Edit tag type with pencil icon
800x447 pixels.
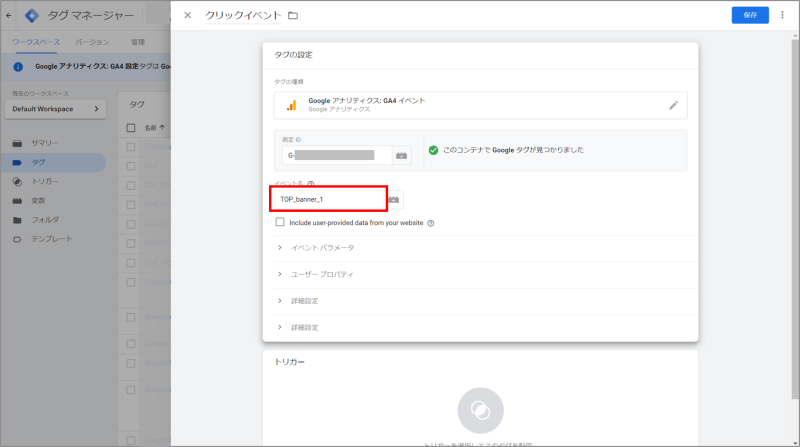673,105
